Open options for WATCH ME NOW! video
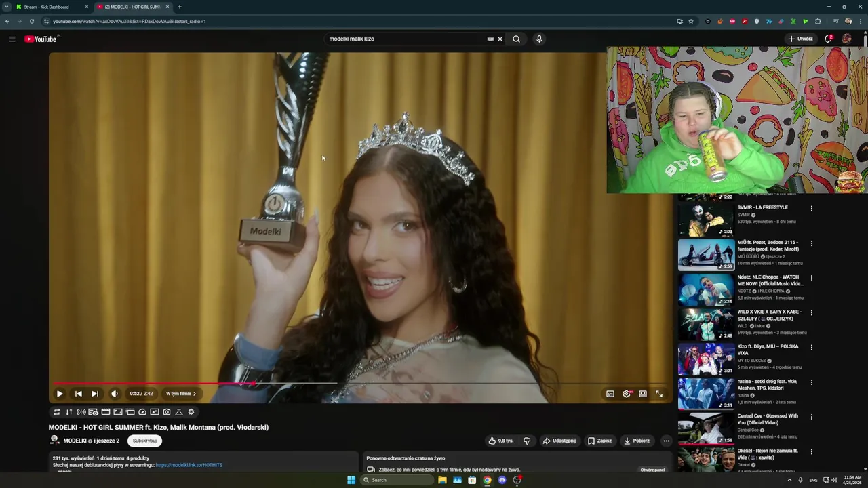Screen dimensions: 868x488 tap(811, 278)
